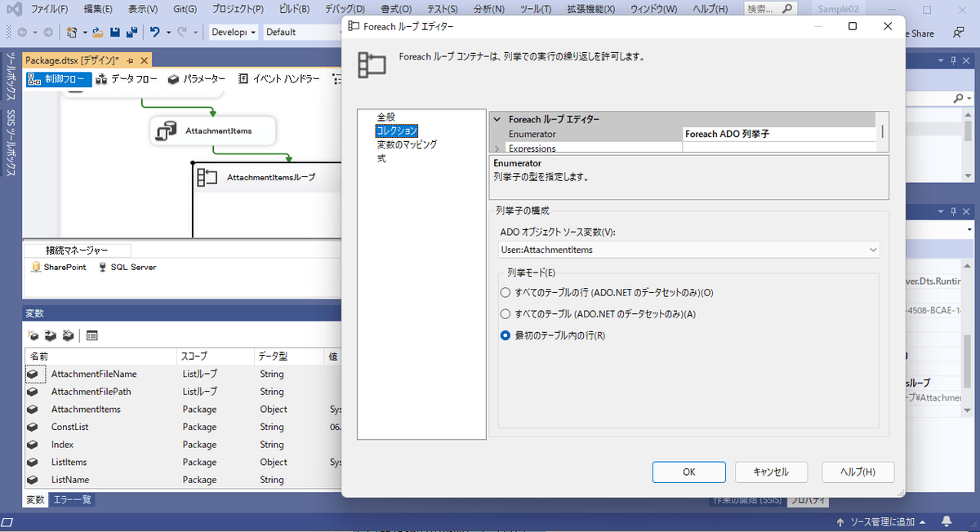Click the move variable icon in 変数 panel
980x532 pixels.
pyautogui.click(x=51, y=335)
